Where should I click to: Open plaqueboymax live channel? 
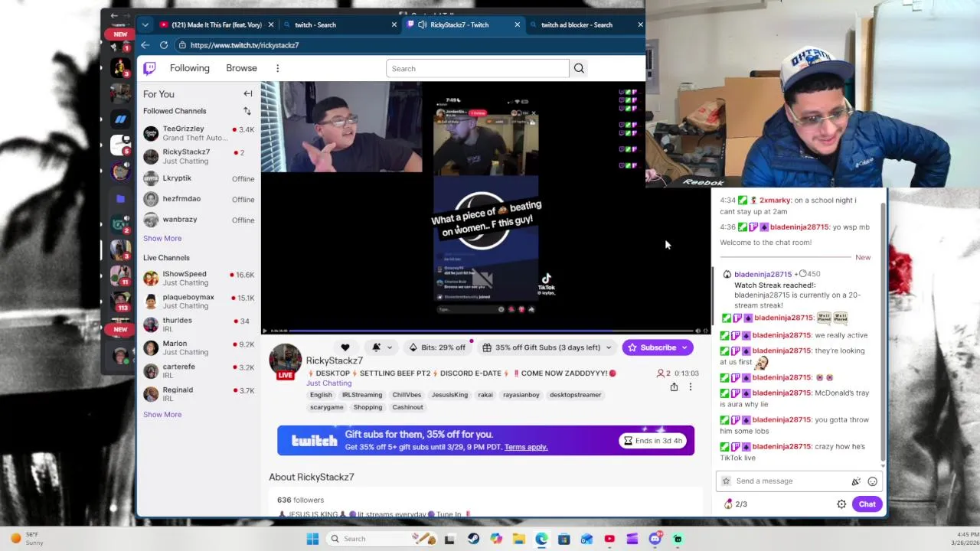coord(199,302)
